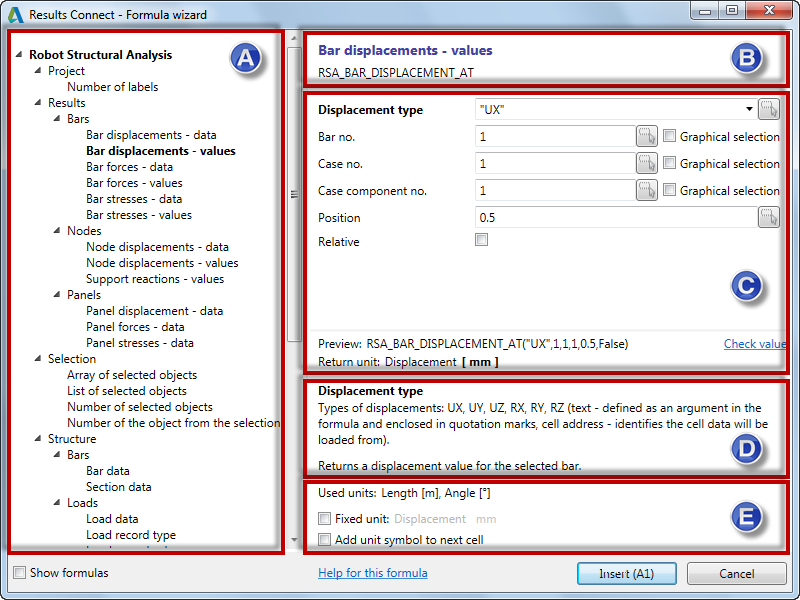Select Panel forces - data
This screenshot has width=800, height=600.
click(135, 327)
